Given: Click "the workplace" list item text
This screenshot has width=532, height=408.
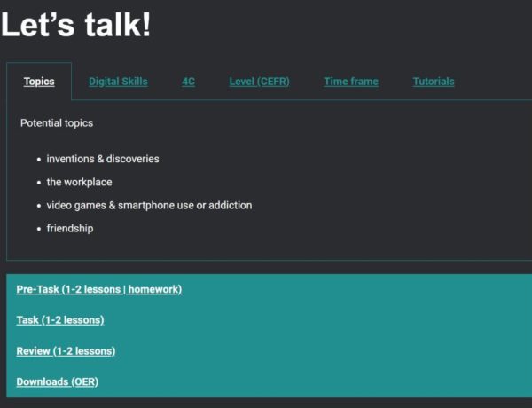Looking at the screenshot, I should 80,182.
